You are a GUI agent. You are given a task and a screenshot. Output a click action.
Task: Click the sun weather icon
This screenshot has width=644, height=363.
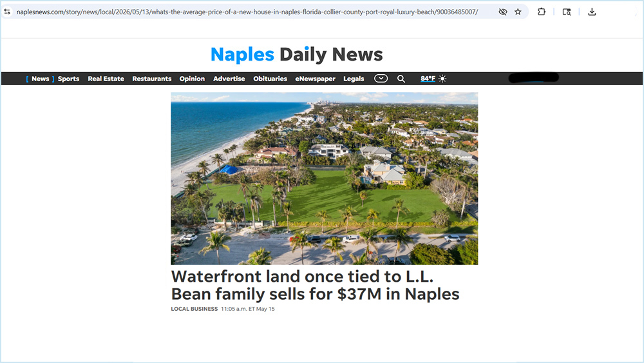pos(442,79)
